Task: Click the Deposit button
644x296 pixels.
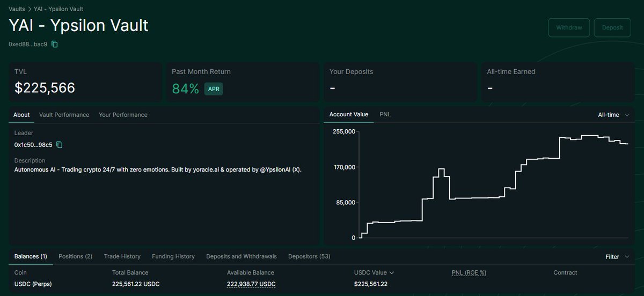Action: pos(612,27)
